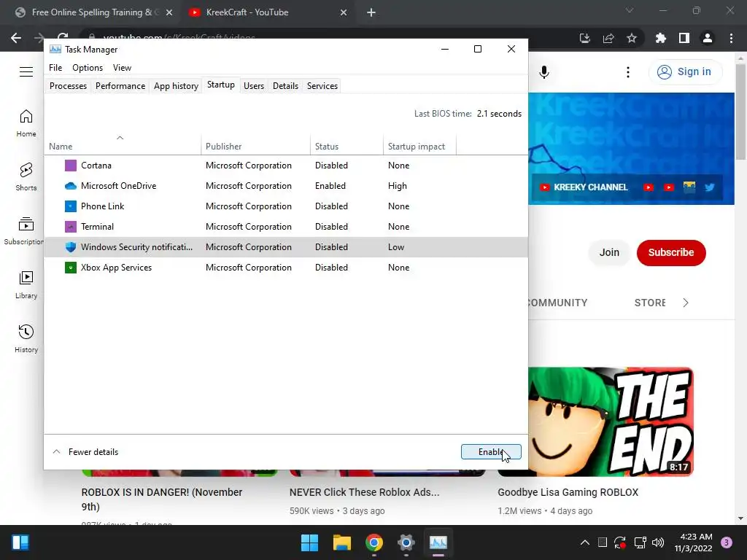Viewport: 747px width, 560px height.
Task: Click the Twitter icon on channel banner
Action: pos(709,187)
